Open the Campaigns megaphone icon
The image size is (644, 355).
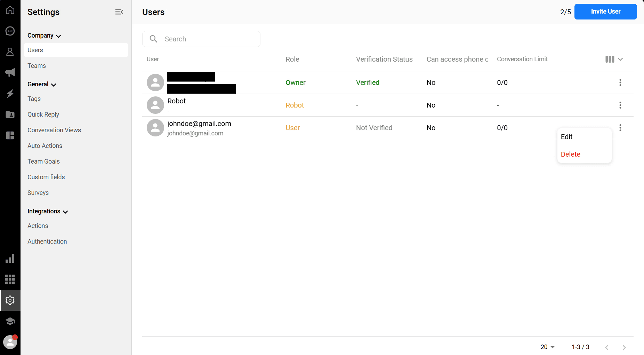click(x=10, y=72)
